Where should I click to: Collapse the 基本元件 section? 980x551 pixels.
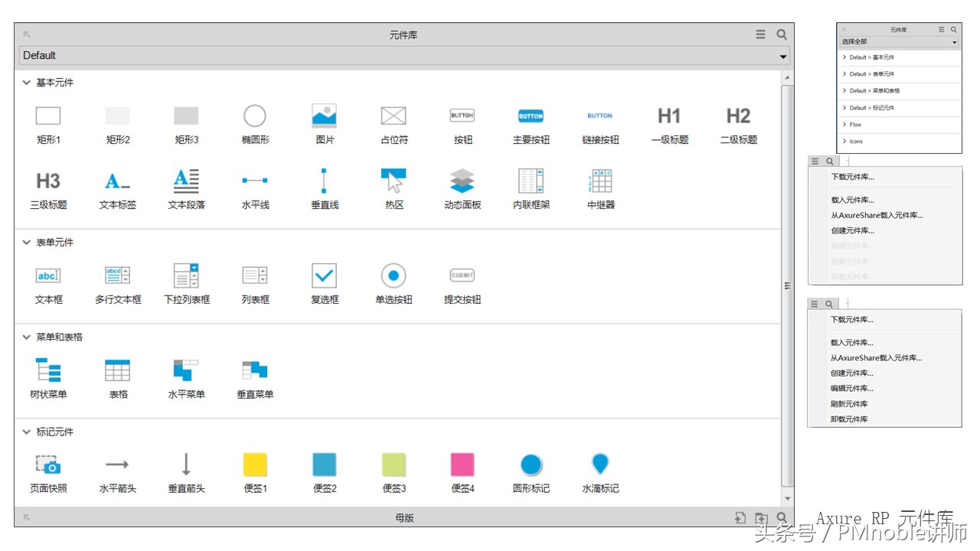[27, 83]
